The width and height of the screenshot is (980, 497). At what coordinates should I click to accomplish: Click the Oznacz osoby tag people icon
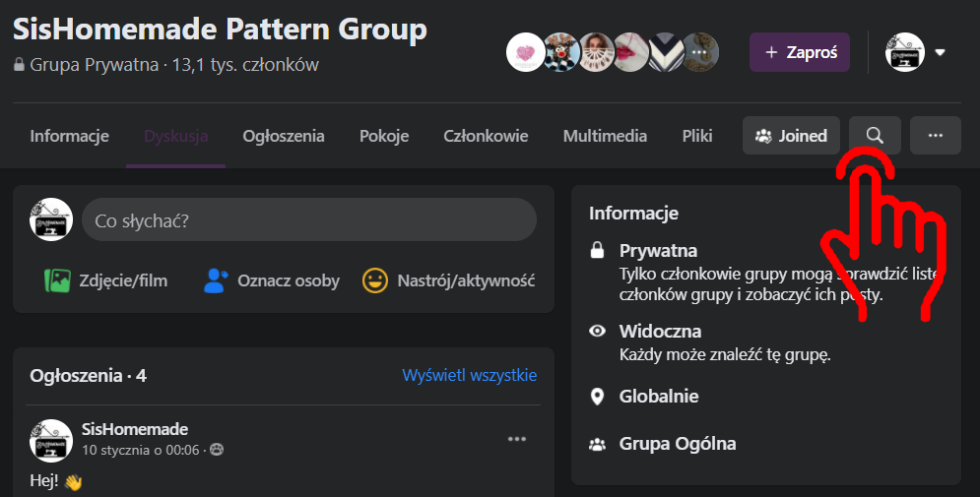[x=215, y=280]
